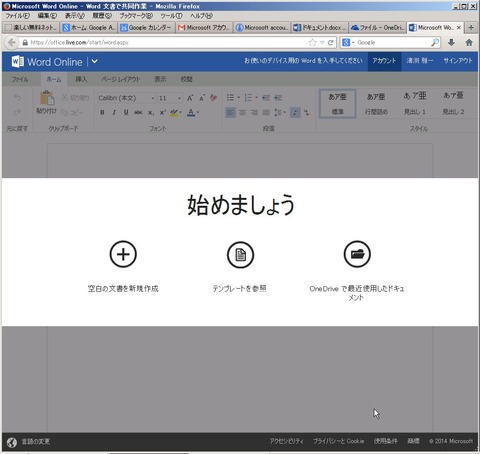Screen dimensions: 480x454
Task: Open recent OneDrive documents folder icon
Action: point(357,254)
